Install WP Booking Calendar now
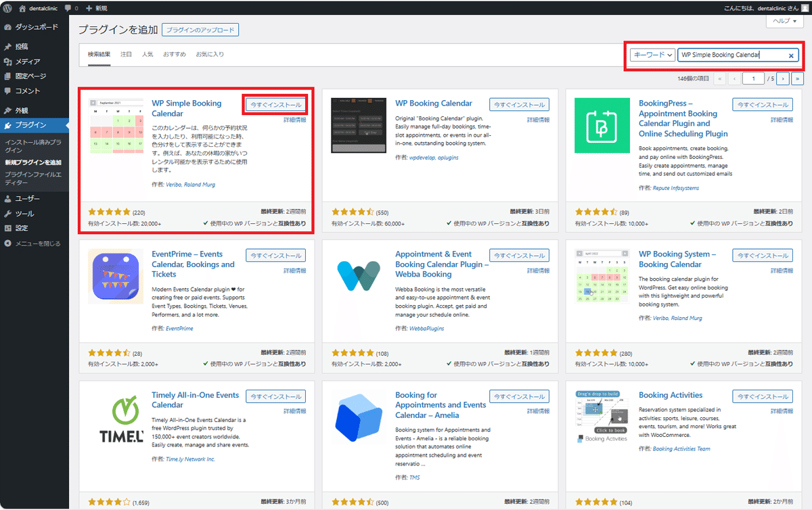Viewport: 812px width, 510px height. point(519,105)
